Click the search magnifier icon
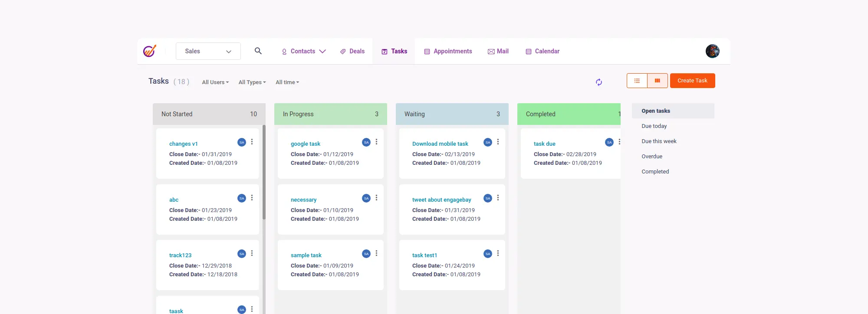 pos(258,51)
